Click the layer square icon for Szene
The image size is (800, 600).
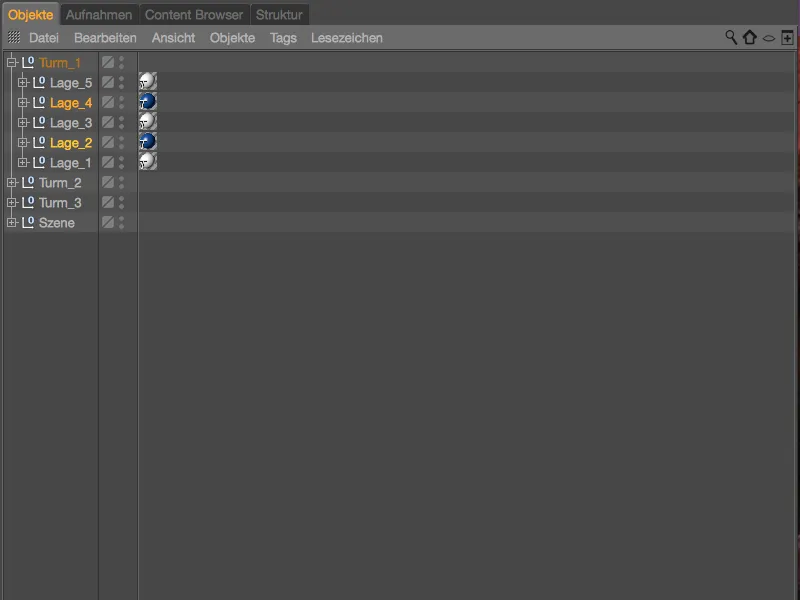(108, 222)
